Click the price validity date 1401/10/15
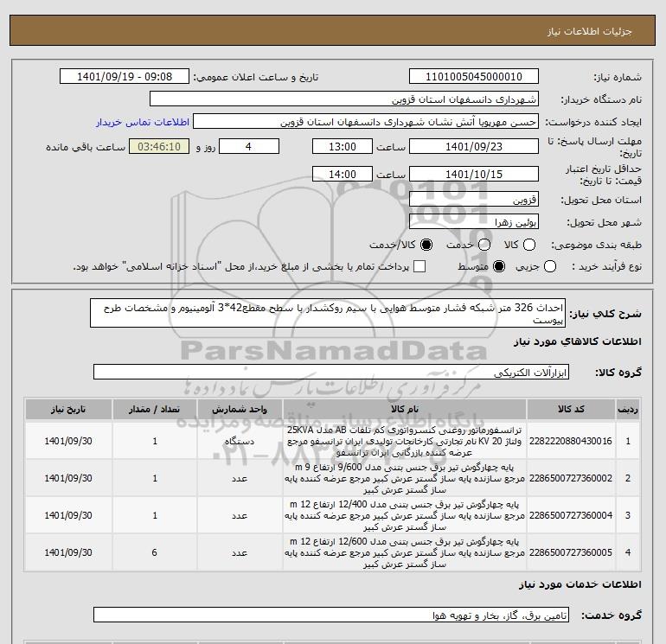666x644 pixels. coord(474,174)
